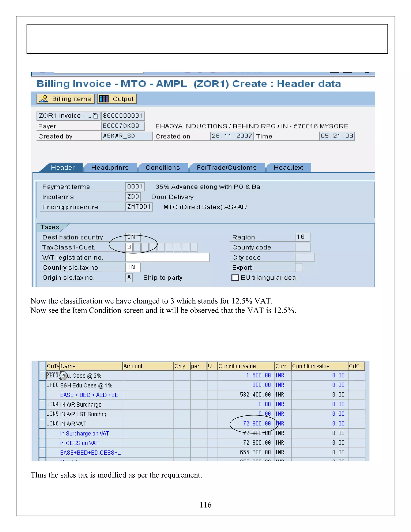Switch to the Conditions tab
Image resolution: width=411 pixels, height=532 pixels.
[163, 168]
